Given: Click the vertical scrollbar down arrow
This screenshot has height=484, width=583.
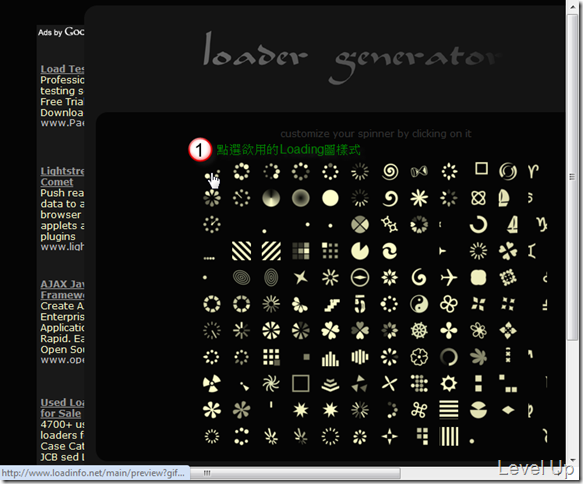Looking at the screenshot, I should (x=572, y=460).
